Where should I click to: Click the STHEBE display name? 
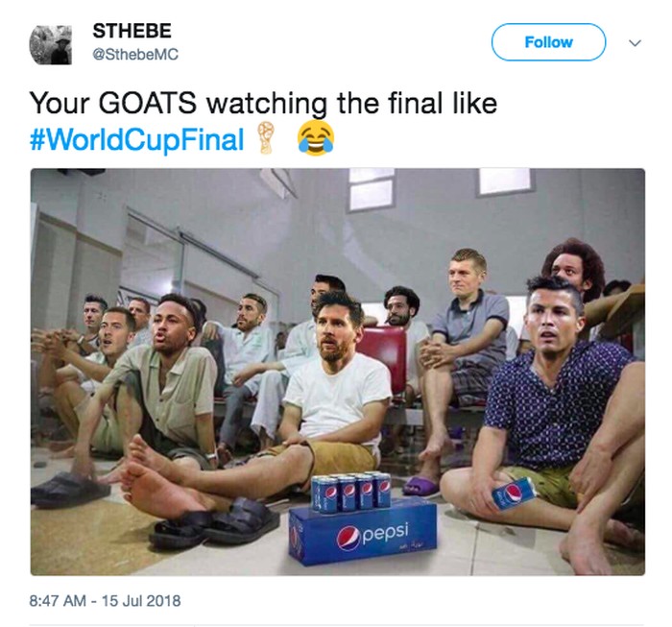[x=132, y=31]
